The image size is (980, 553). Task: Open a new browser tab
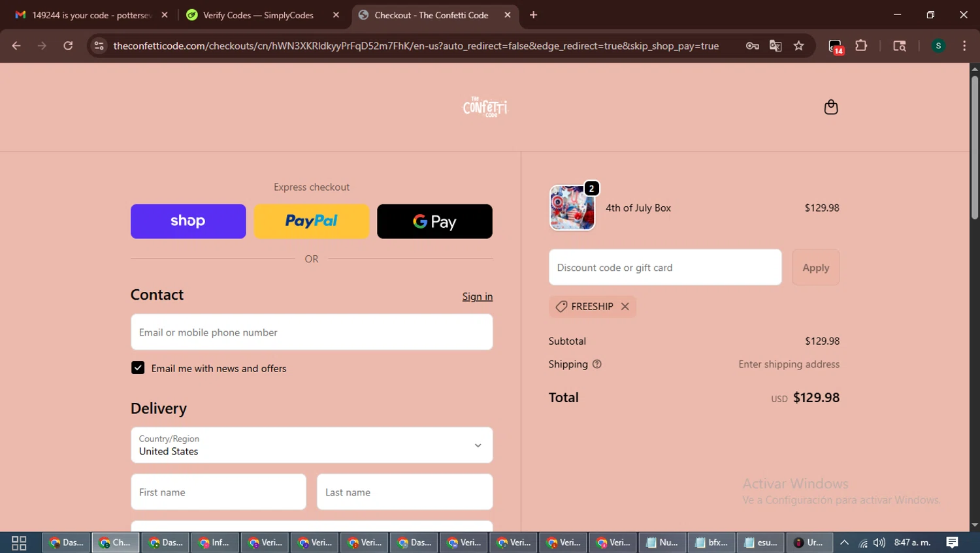(533, 15)
